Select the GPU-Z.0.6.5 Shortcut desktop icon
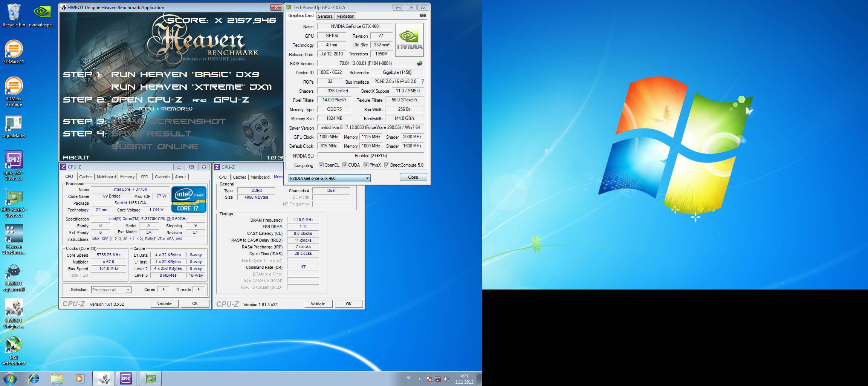Viewport: 868px width, 386px height. (14, 203)
